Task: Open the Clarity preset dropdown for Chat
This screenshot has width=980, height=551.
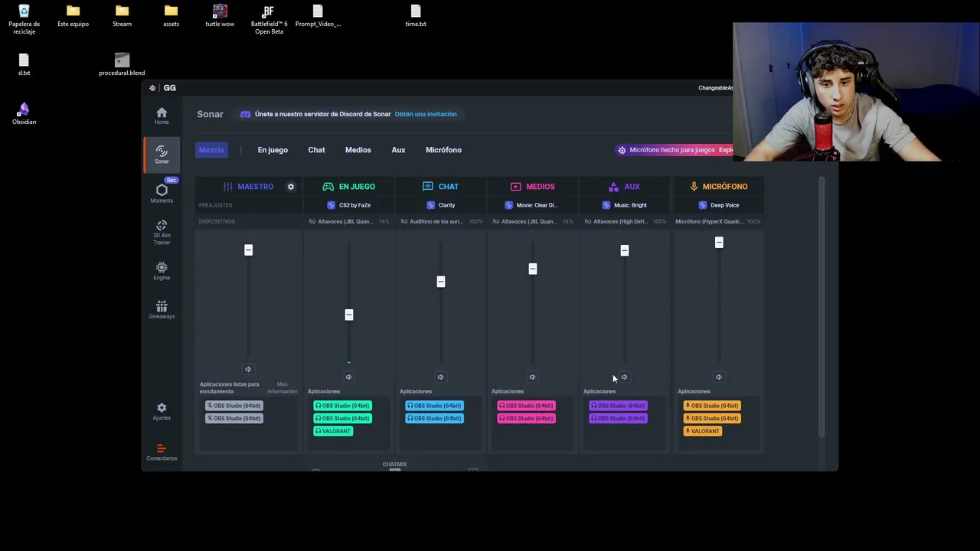Action: pyautogui.click(x=440, y=205)
